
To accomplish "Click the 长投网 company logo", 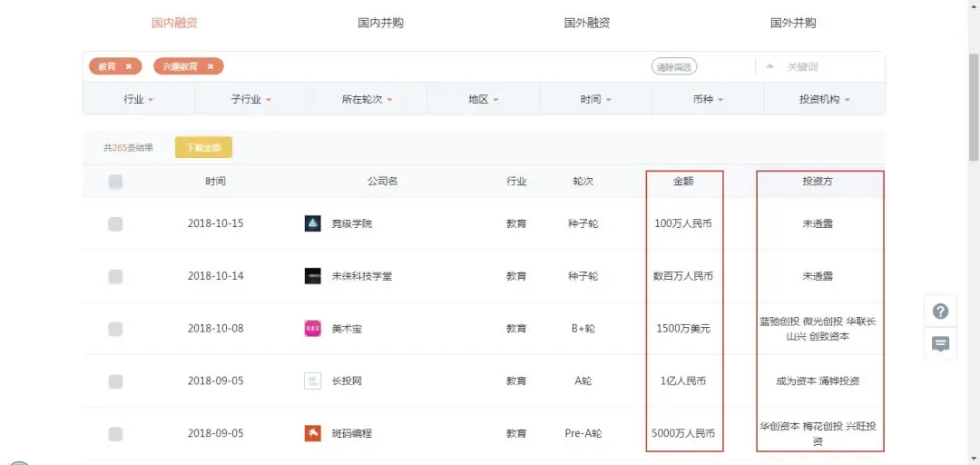I will (312, 381).
